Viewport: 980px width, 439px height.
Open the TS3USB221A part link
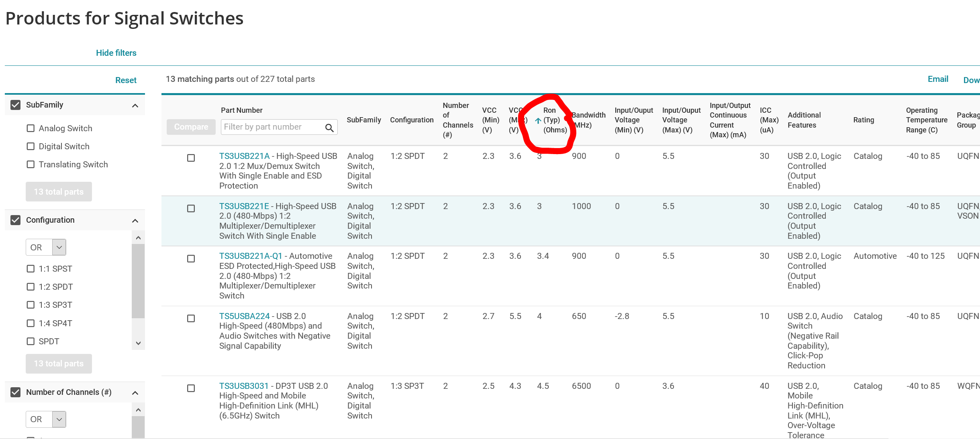[x=244, y=156]
